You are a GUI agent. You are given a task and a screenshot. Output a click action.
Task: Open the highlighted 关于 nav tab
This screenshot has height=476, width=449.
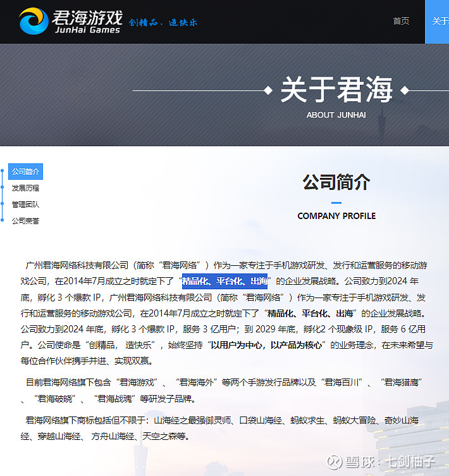(x=437, y=22)
